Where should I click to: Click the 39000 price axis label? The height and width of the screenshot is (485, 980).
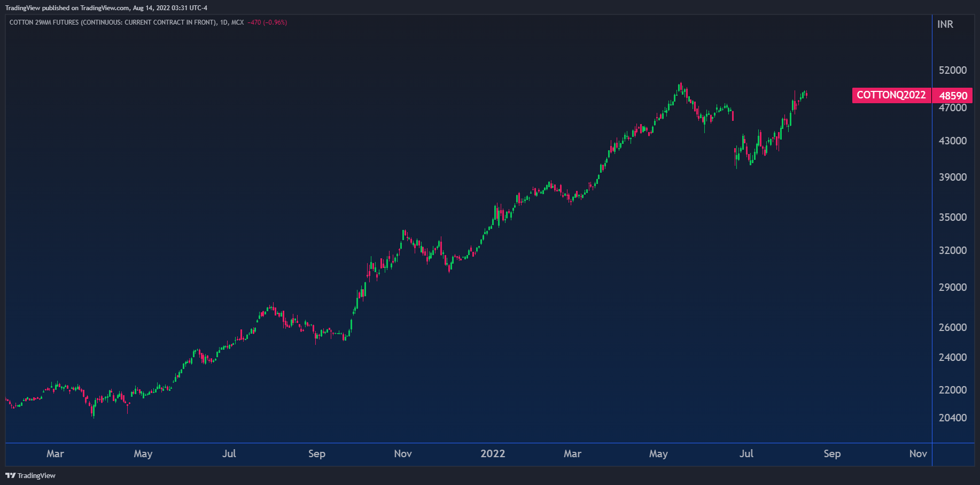tap(953, 177)
